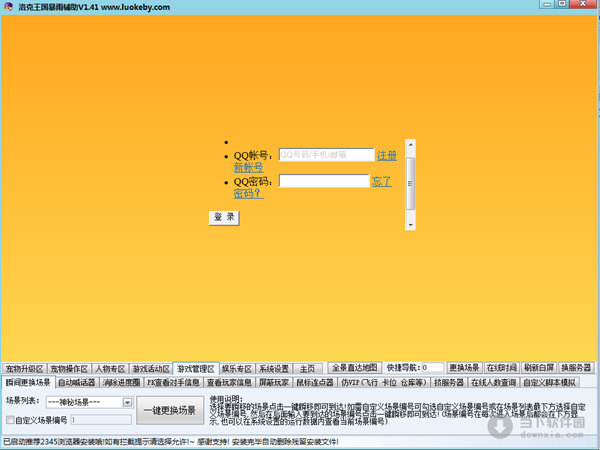Click the 换服务器 button
Image resolution: width=600 pixels, height=450 pixels.
576,368
